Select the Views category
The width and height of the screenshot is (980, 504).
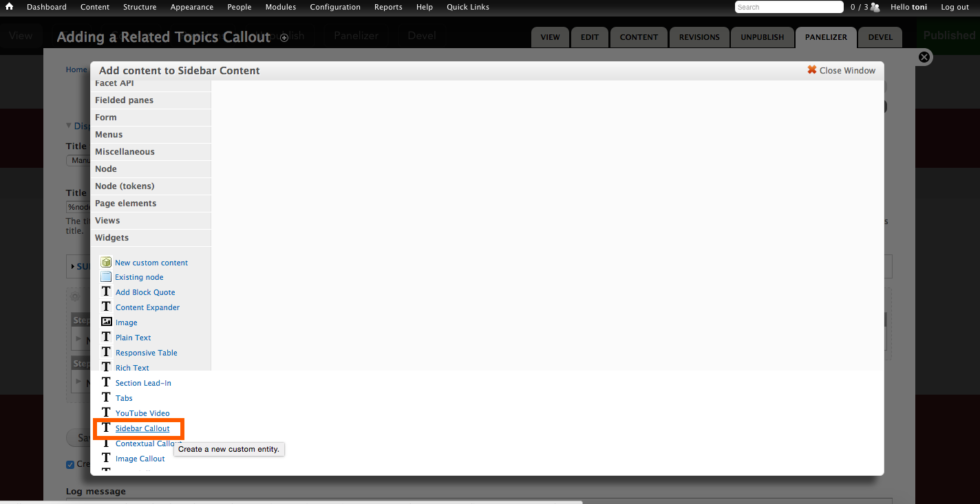point(151,221)
